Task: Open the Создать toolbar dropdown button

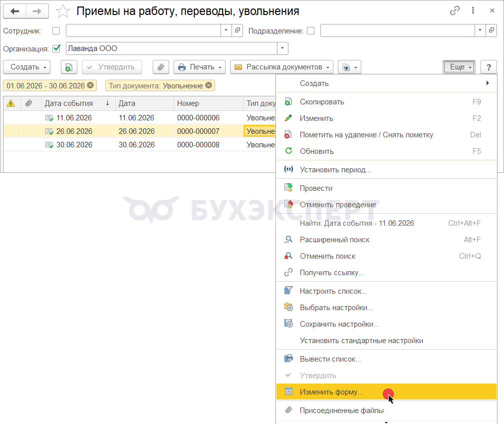Action: (27, 67)
